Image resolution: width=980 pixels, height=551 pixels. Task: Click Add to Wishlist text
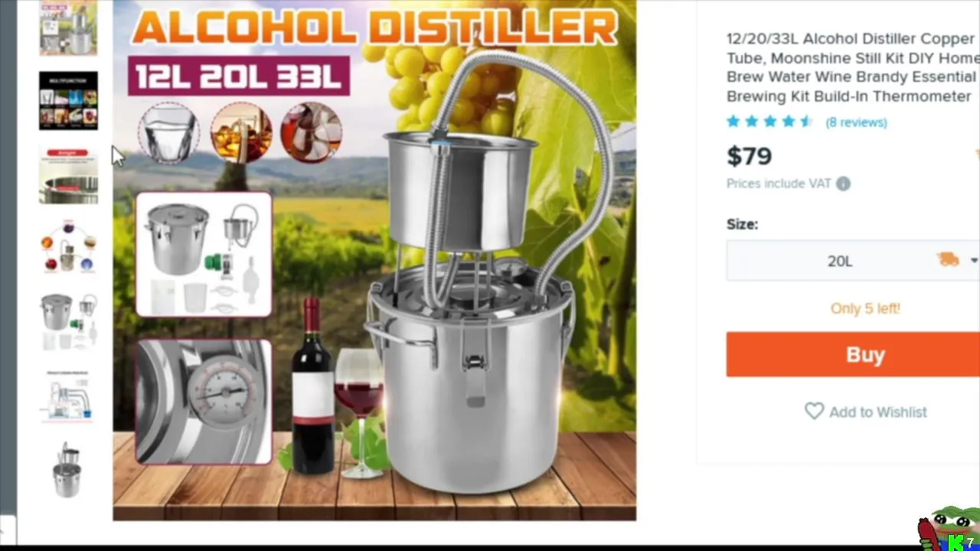coord(877,412)
